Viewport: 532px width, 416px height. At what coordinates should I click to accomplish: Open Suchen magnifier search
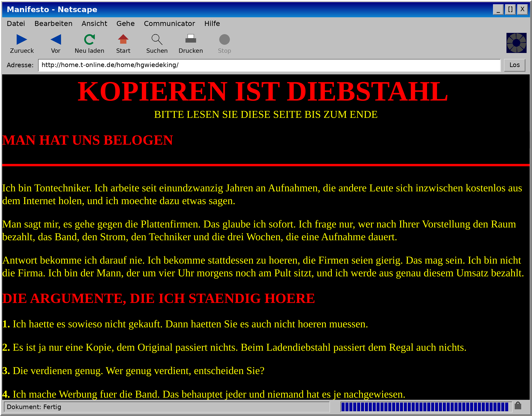tap(157, 39)
